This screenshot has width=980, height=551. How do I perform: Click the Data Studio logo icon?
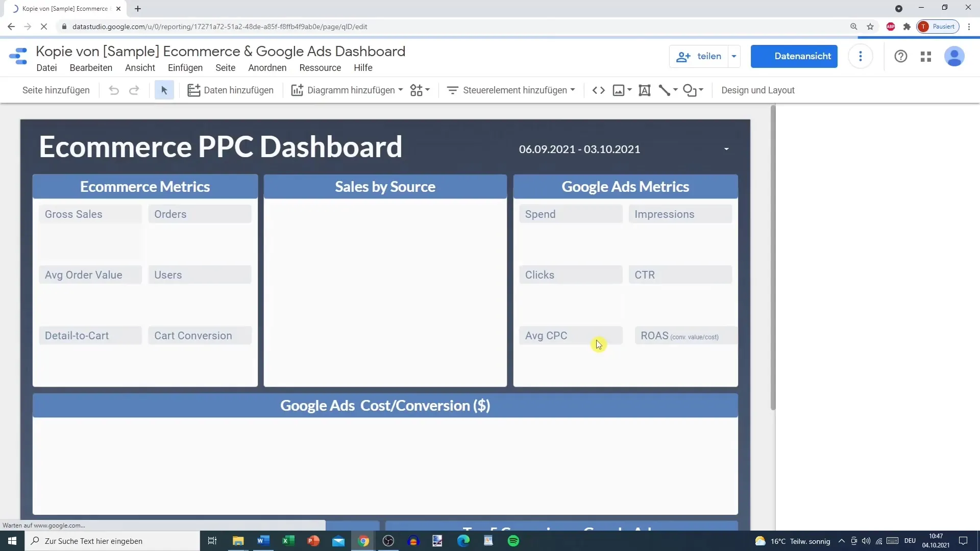(18, 56)
